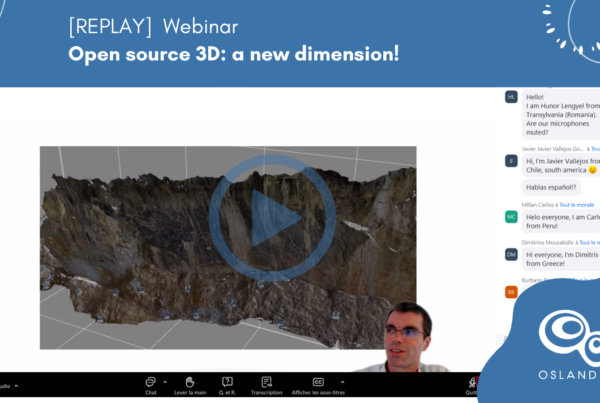Viewport: 600px width, 403px height.
Task: Click sender name 'Javier Javier Vallejos Go...'
Action: (552, 149)
